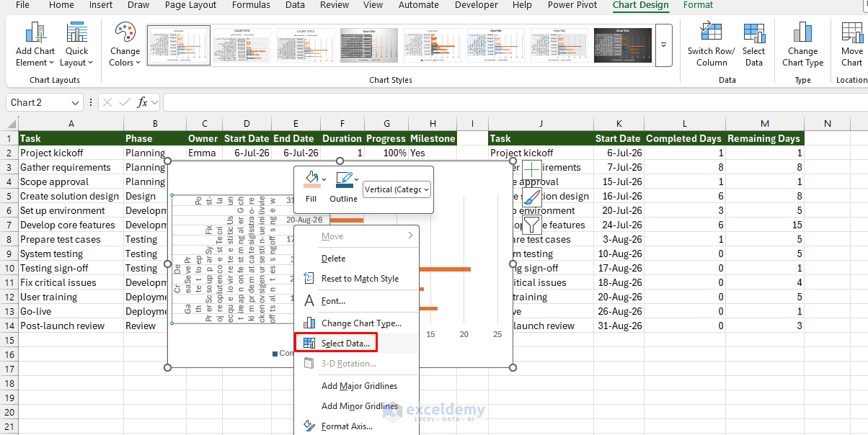Switch to the Format tab
Image resolution: width=868 pixels, height=435 pixels.
tap(698, 5)
